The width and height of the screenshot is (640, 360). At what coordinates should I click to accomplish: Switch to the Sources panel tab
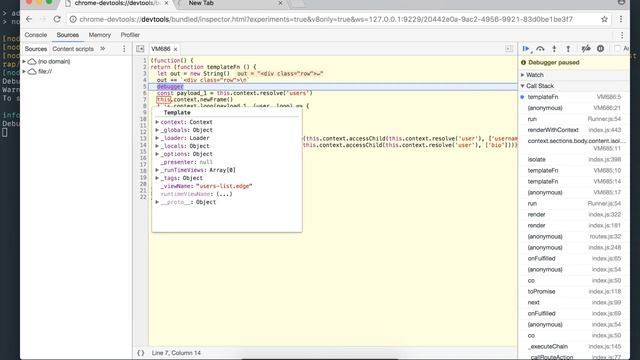tap(68, 35)
